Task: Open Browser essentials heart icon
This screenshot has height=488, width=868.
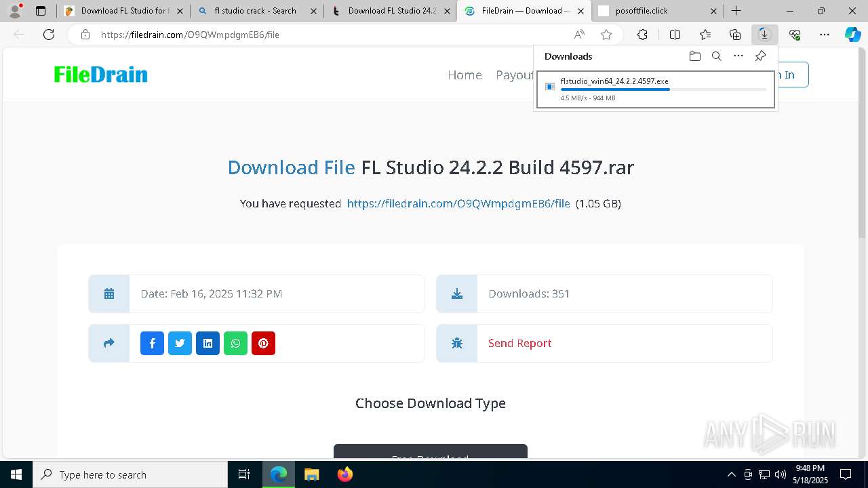Action: pyautogui.click(x=795, y=35)
